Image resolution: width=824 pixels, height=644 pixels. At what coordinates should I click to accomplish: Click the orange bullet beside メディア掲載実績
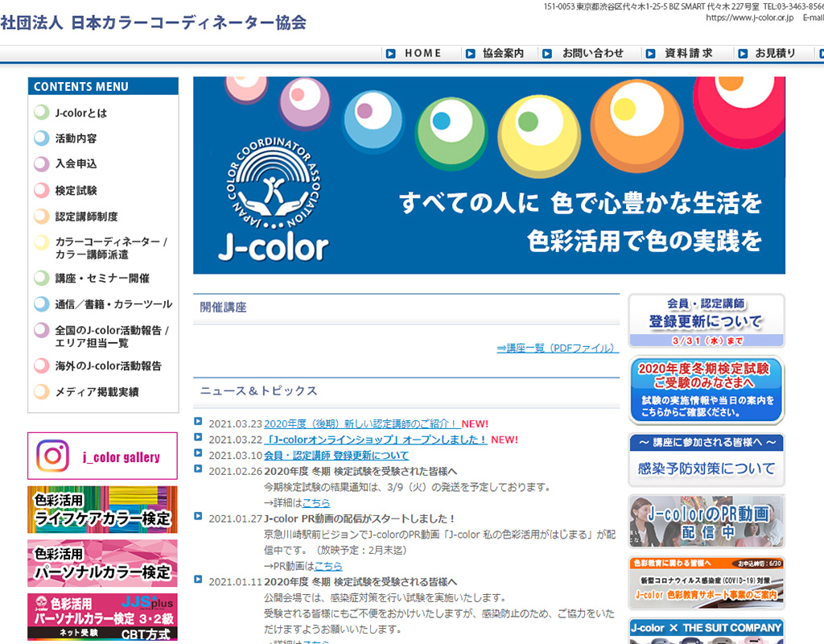click(42, 392)
